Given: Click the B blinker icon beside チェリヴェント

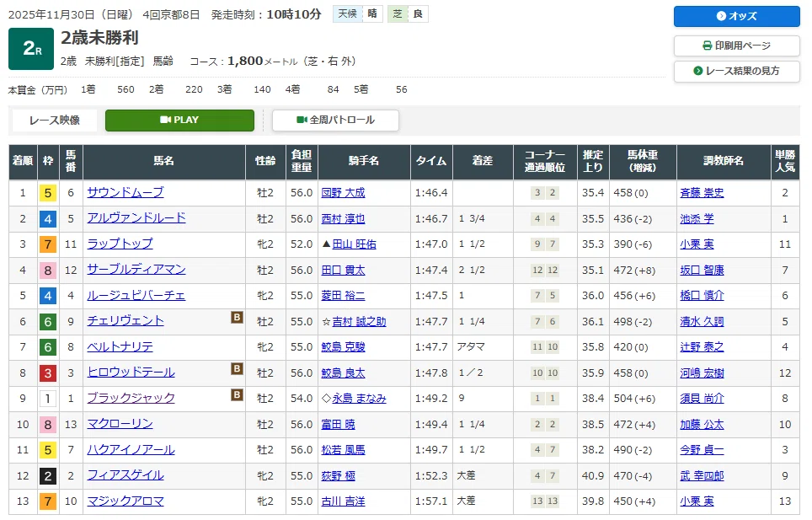Looking at the screenshot, I should click(x=237, y=318).
